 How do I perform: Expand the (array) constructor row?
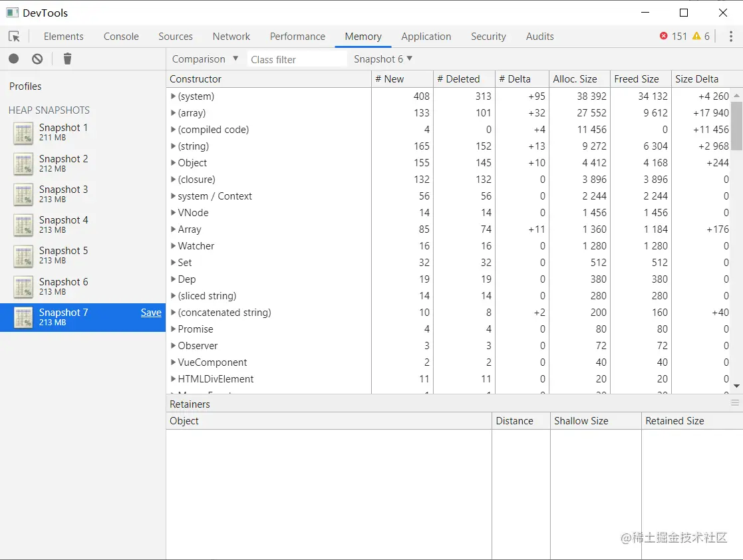click(x=173, y=113)
